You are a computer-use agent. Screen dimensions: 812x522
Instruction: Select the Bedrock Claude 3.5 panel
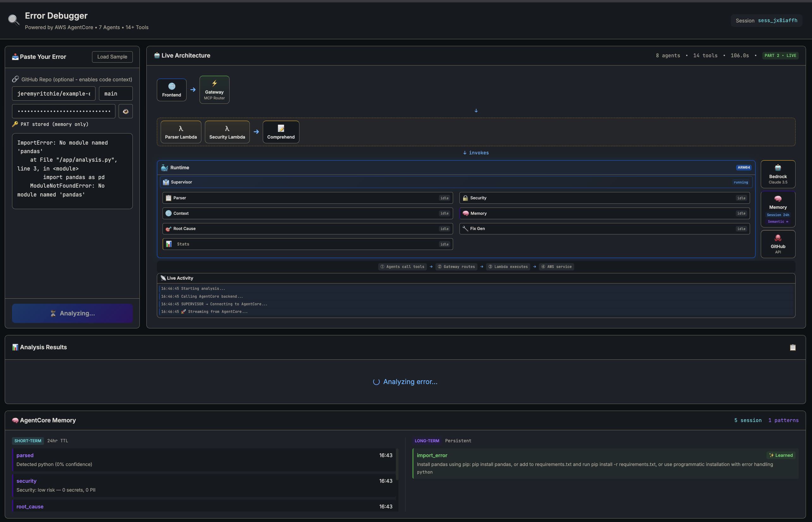click(x=778, y=174)
